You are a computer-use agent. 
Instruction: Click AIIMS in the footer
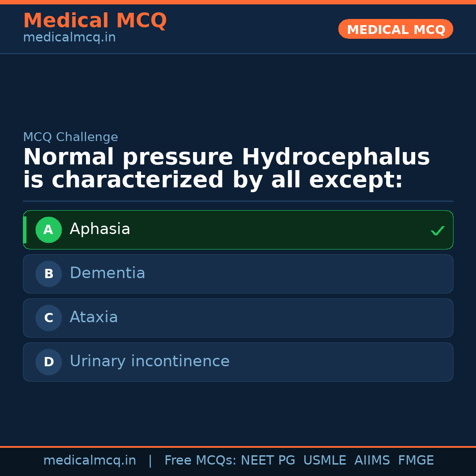point(372,461)
